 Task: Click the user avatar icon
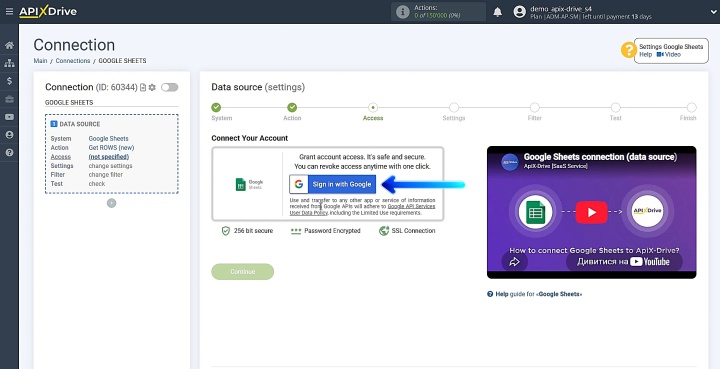point(519,12)
